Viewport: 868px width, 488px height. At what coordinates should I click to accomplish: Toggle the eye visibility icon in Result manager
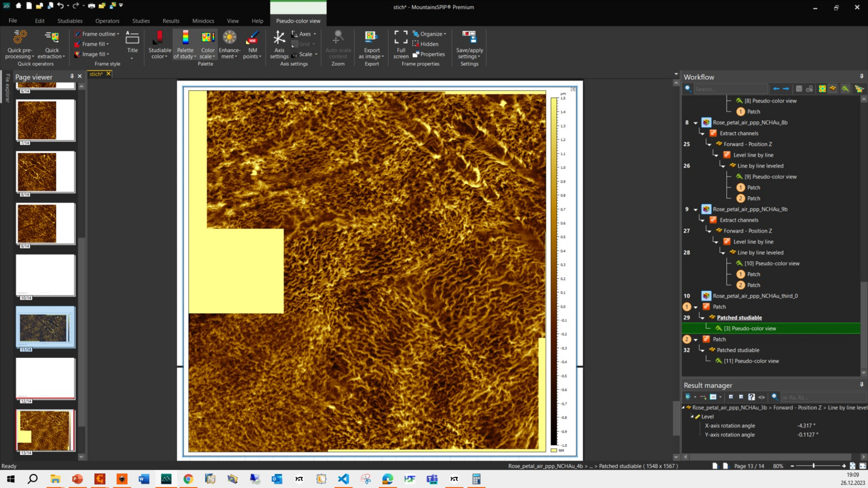[762, 397]
